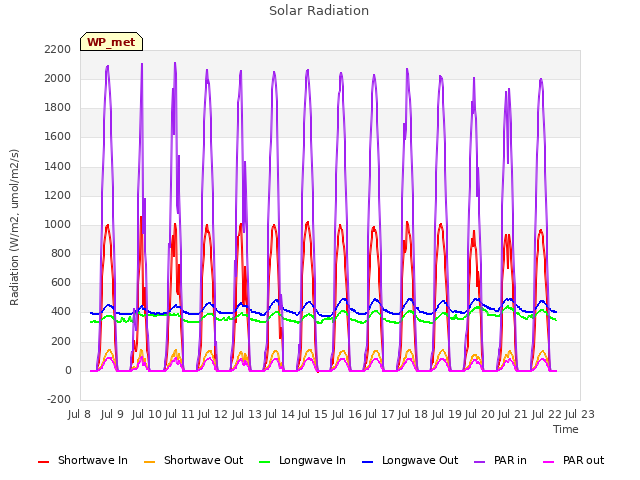Click the Jul 13 x-axis tick label

pos(246,414)
